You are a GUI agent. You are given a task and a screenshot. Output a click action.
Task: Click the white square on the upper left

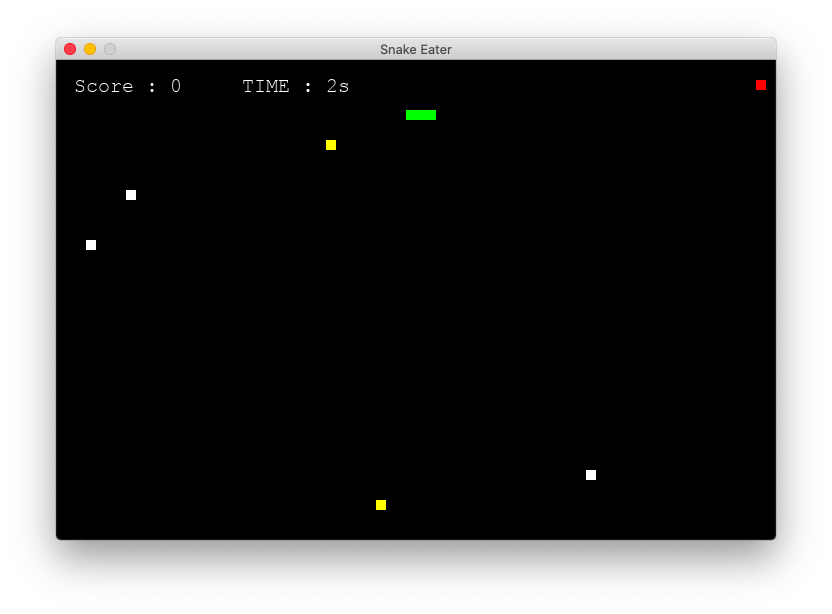click(130, 195)
